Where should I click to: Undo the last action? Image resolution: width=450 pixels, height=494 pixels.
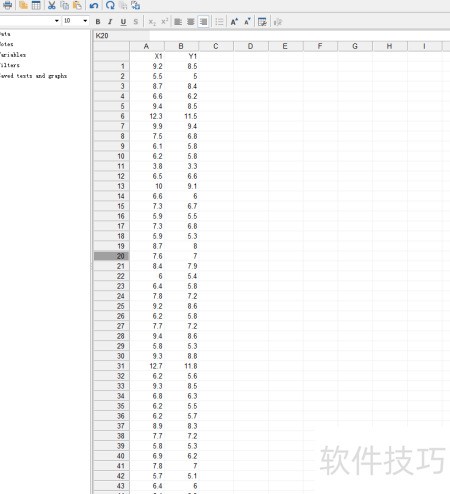94,5
